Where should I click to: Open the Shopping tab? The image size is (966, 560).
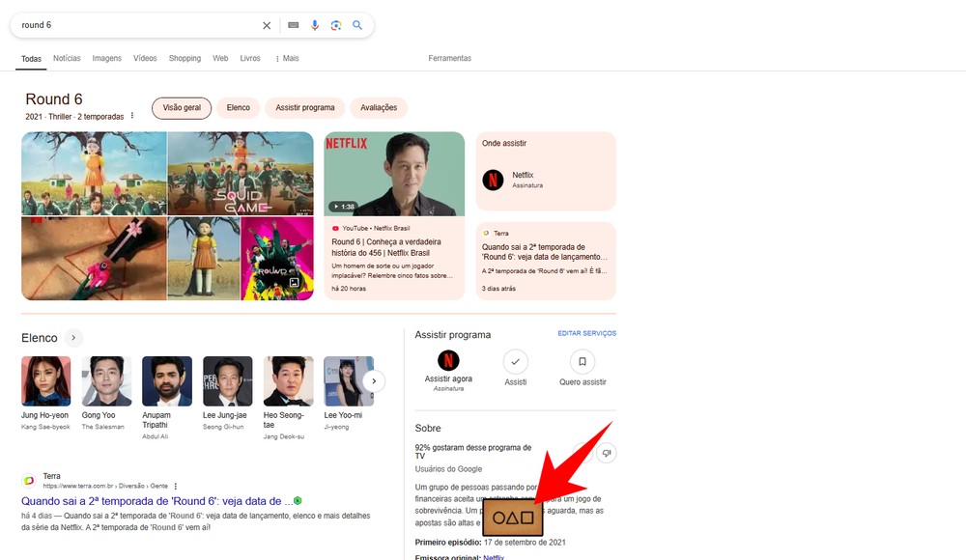[x=185, y=58]
